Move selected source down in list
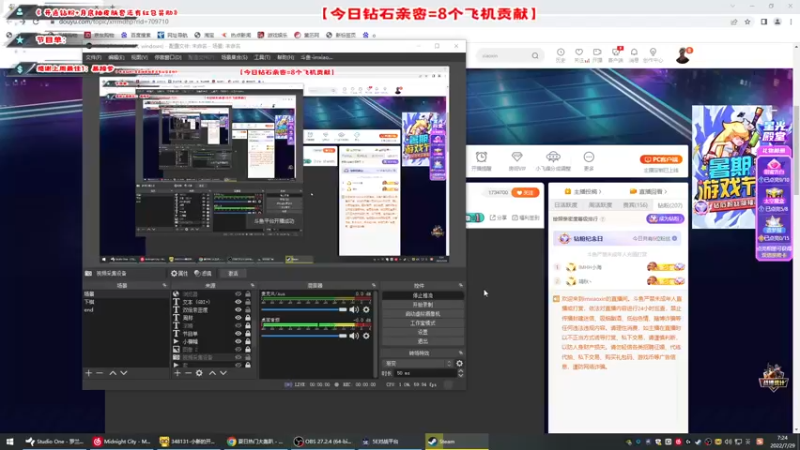 click(x=223, y=373)
